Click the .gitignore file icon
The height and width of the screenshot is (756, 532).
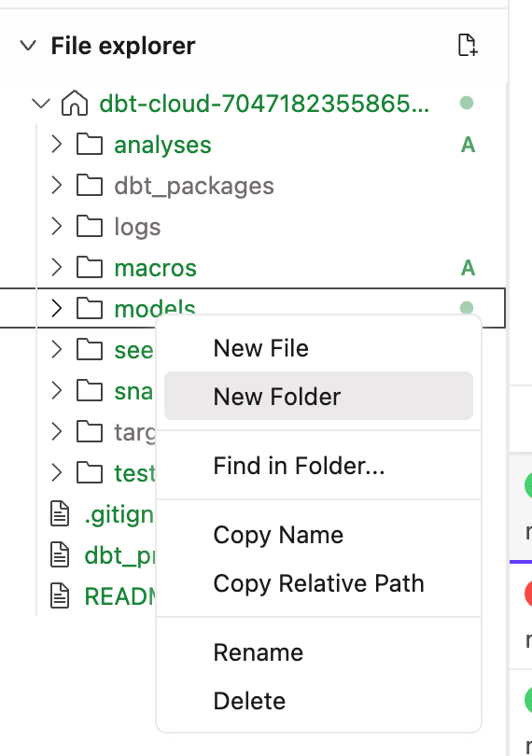[x=61, y=513]
